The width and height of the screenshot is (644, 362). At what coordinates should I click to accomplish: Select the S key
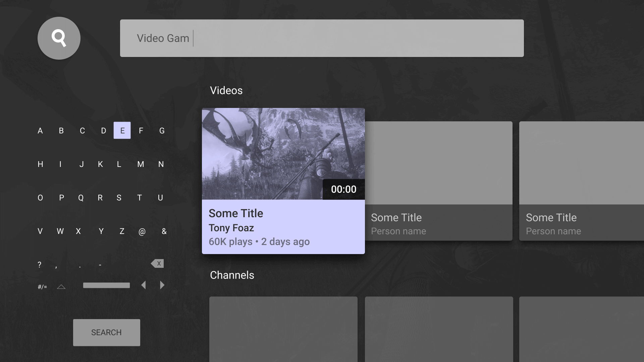click(x=119, y=198)
